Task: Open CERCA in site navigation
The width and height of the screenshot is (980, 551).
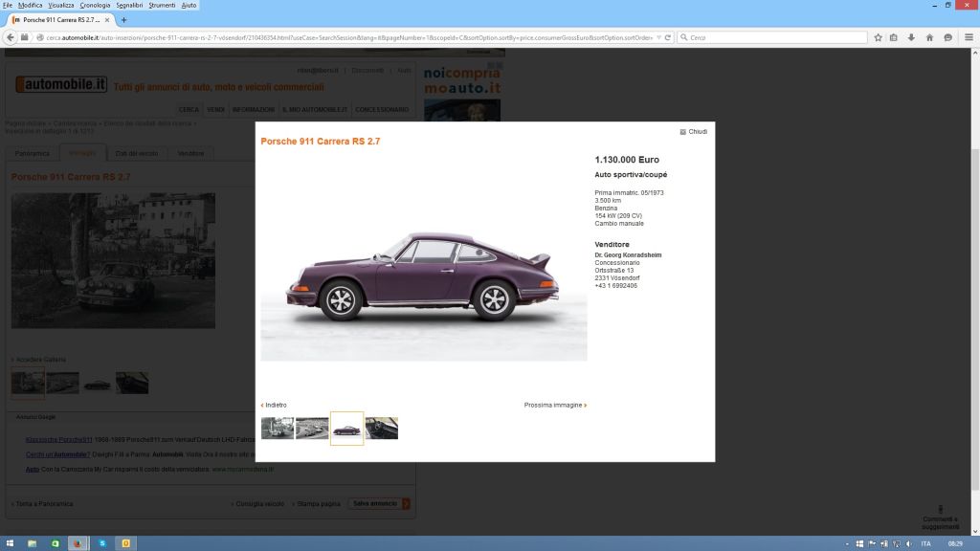Action: pyautogui.click(x=189, y=110)
